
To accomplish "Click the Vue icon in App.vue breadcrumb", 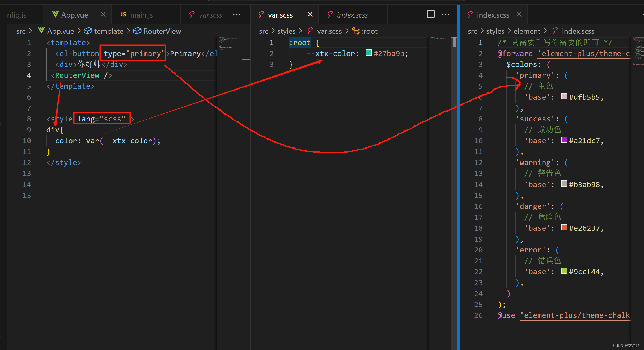I will (41, 31).
